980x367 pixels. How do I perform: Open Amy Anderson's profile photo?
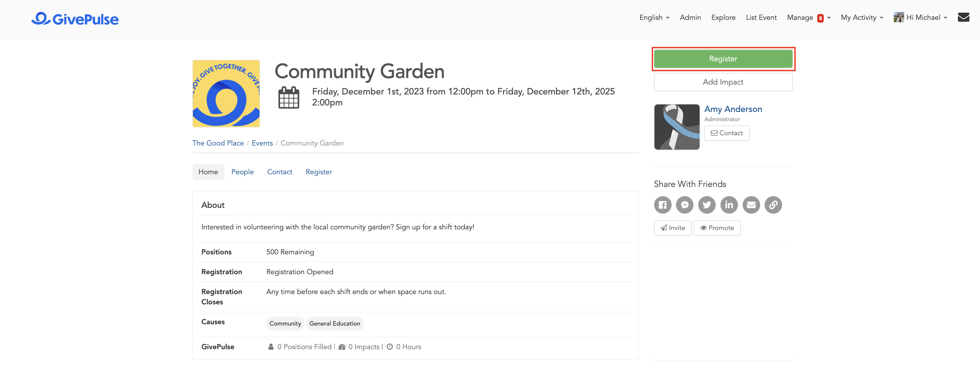[x=677, y=127]
